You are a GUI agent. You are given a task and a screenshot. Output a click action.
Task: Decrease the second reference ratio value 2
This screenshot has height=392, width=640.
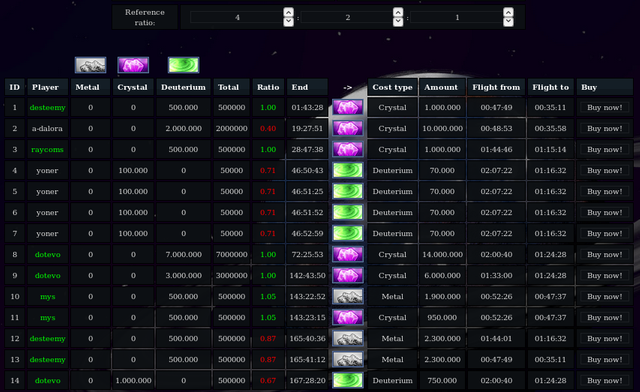click(x=398, y=22)
